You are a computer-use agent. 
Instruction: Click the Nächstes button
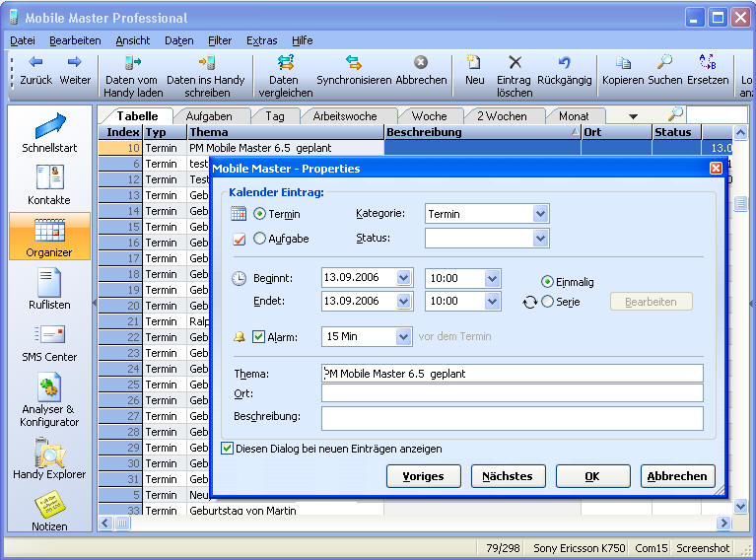tap(508, 476)
